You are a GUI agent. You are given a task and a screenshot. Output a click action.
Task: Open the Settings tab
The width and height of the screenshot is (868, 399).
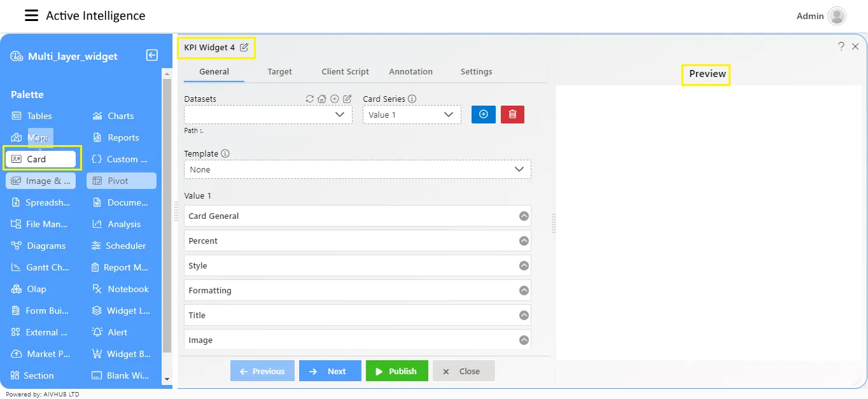(476, 72)
